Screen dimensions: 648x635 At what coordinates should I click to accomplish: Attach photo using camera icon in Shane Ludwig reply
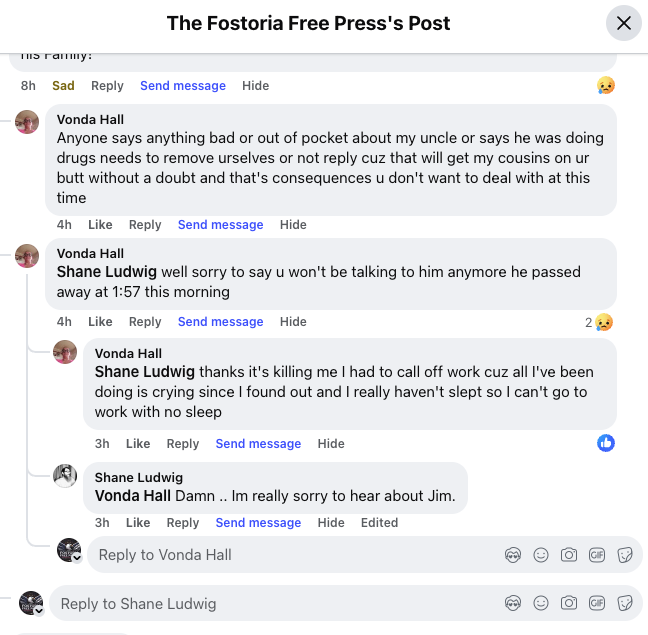[x=569, y=603]
